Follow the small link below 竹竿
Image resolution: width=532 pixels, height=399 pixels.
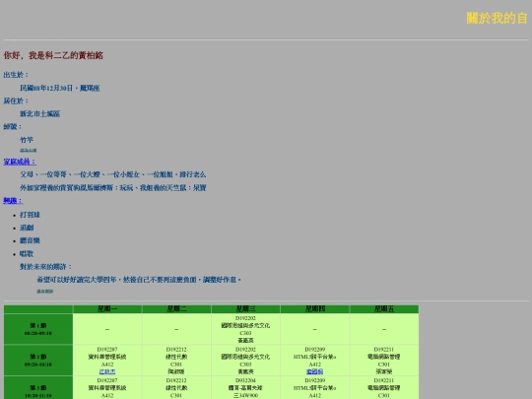[29, 151]
